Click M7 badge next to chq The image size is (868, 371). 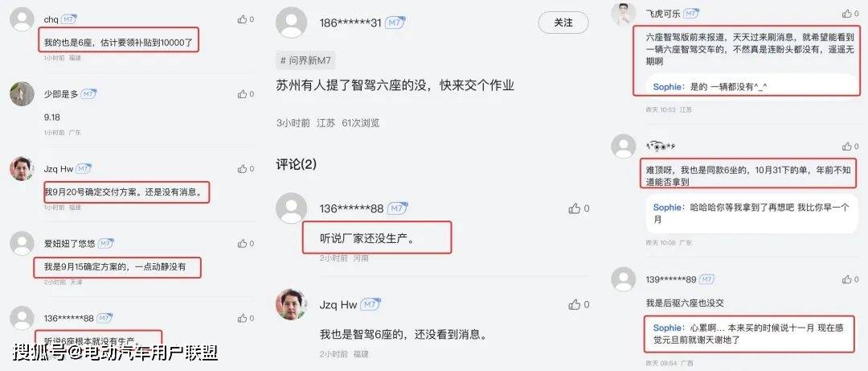[x=68, y=19]
